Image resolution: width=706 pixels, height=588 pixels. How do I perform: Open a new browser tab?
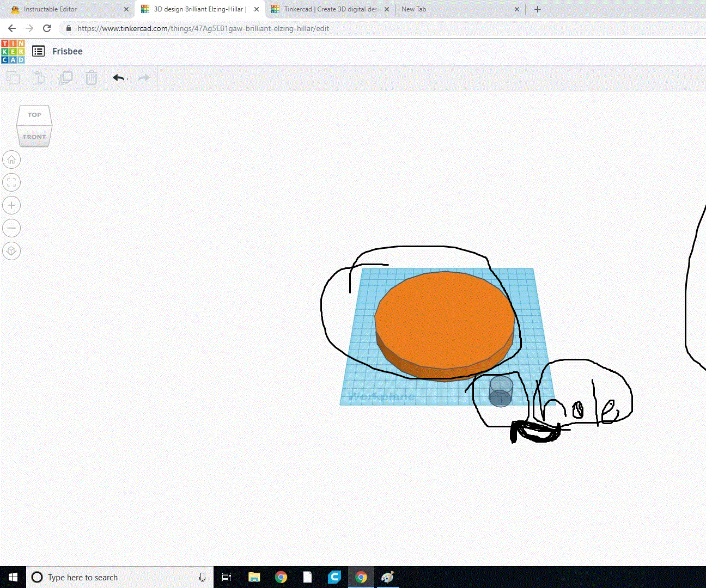[x=538, y=9]
